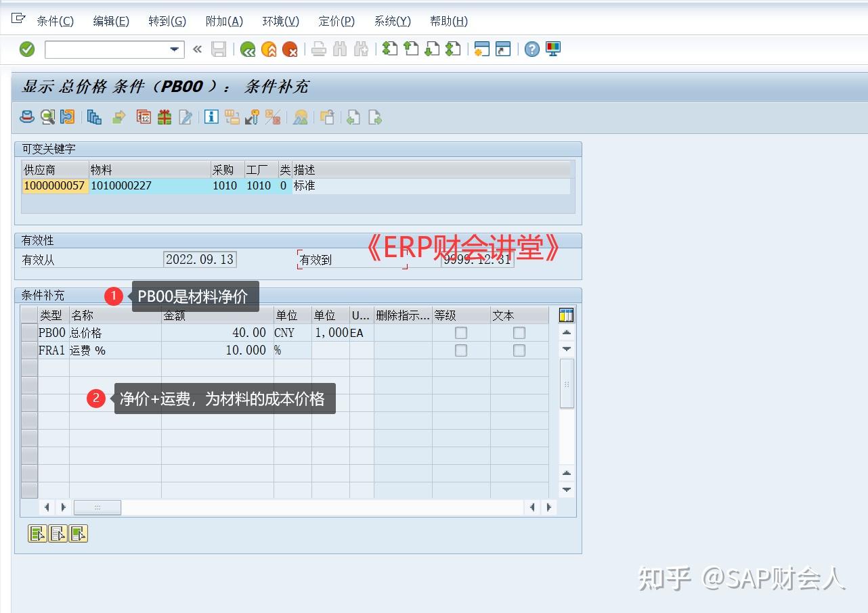Select the calendar Validity Periods icon
Viewport: 868px width, 613px height.
[144, 116]
